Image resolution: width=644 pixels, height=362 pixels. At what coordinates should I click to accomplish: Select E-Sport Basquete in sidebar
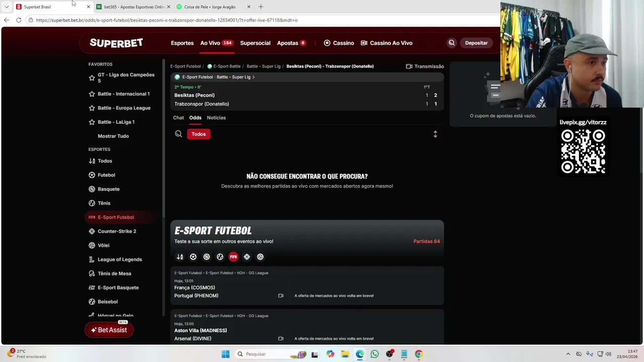(118, 288)
